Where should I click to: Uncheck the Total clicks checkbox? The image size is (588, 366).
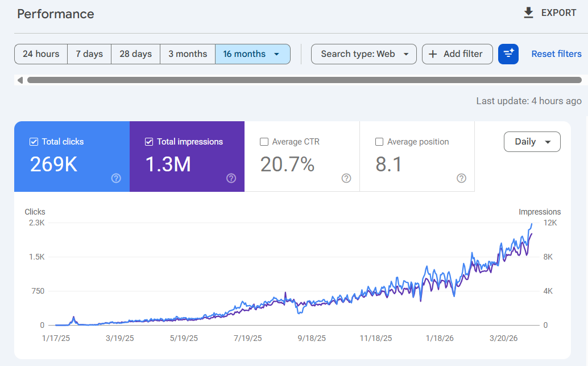coord(34,142)
